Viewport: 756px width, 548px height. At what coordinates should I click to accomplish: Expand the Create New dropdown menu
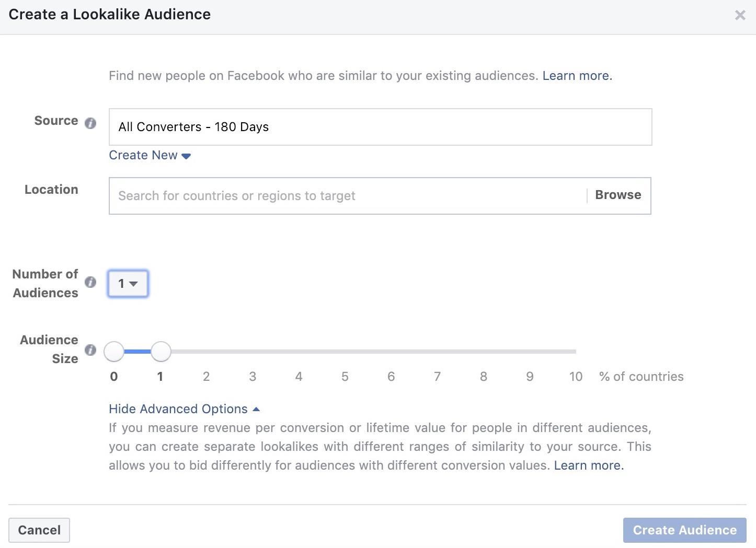[150, 156]
